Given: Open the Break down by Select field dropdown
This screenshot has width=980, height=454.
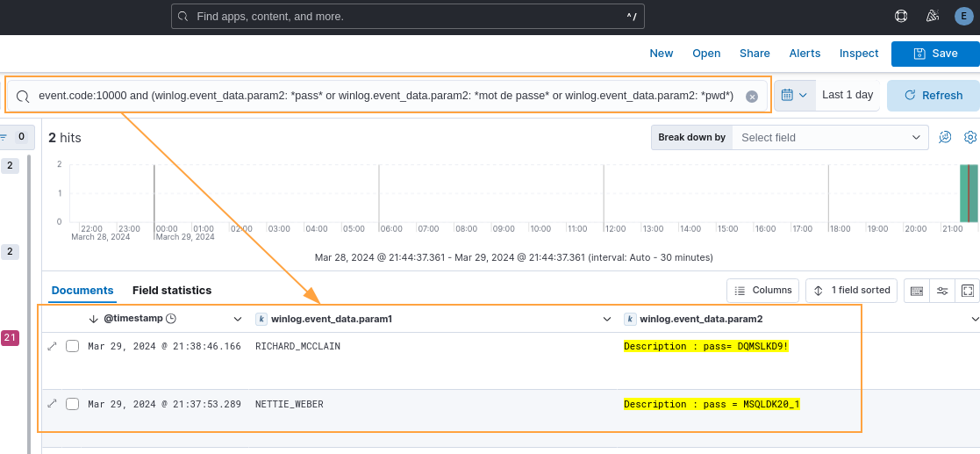Looking at the screenshot, I should tap(829, 138).
